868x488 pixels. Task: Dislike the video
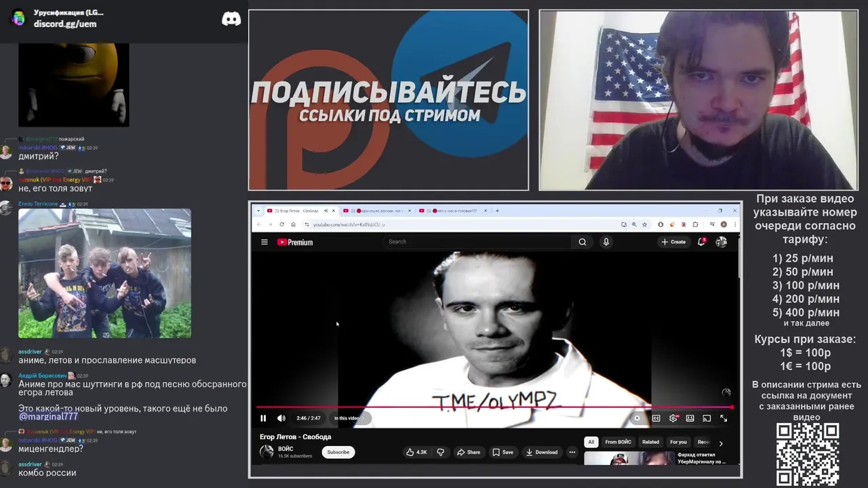coord(441,452)
